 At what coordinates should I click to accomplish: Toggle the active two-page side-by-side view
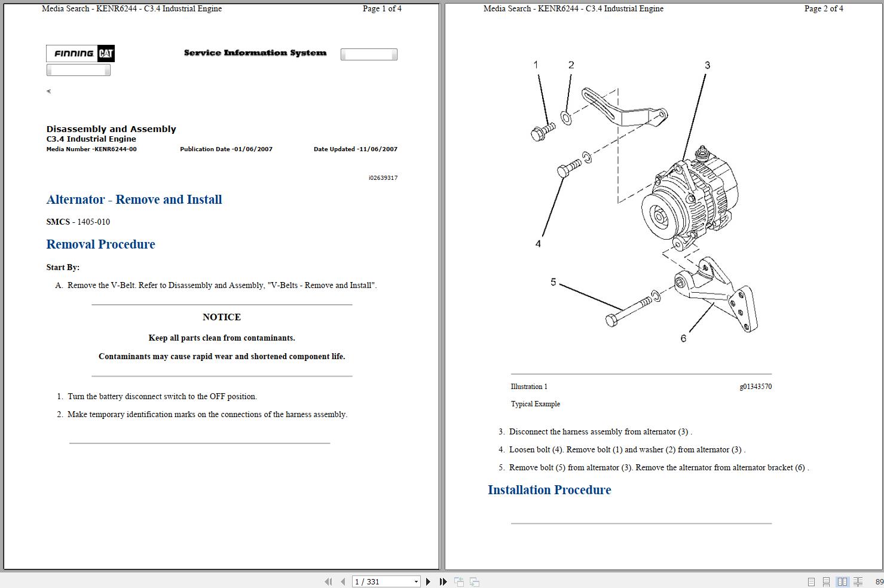(x=843, y=581)
